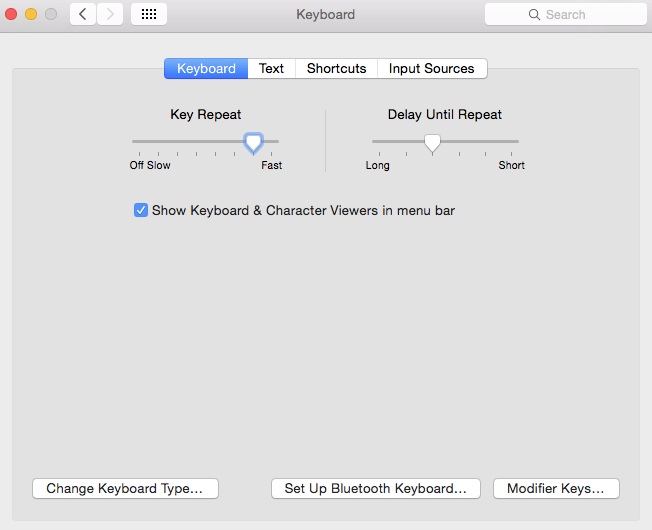Click the Delay Until Repeat slider thumb

coord(432,143)
